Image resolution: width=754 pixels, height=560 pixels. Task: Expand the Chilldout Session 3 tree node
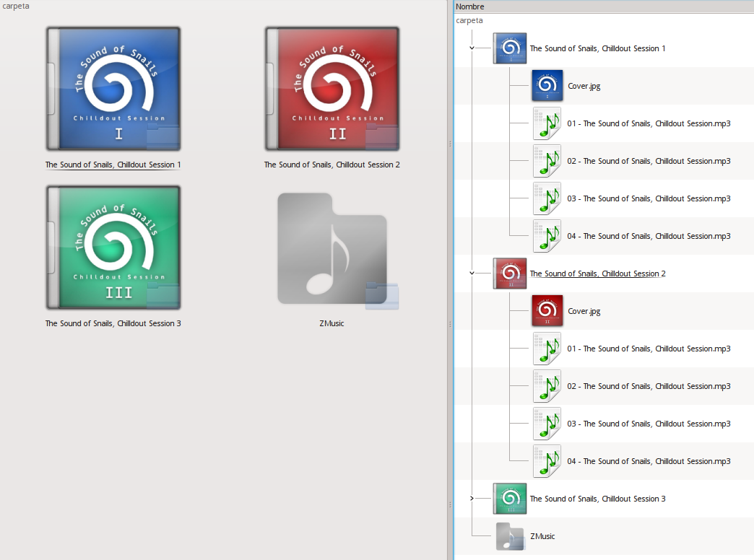(472, 498)
